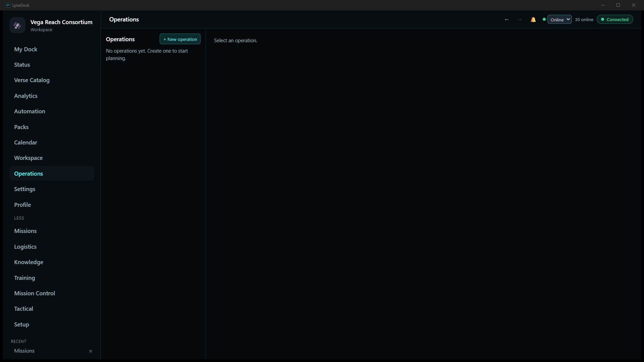Open Settings from the sidebar
644x362 pixels.
52,189
